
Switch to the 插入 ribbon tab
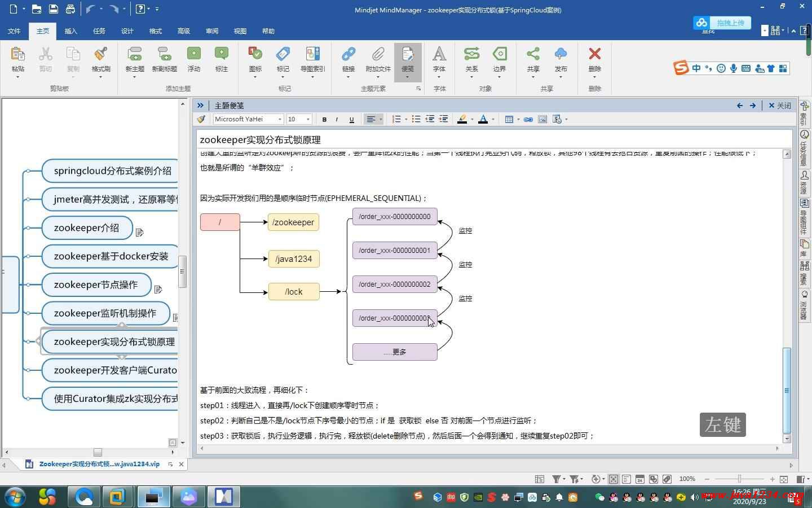[71, 31]
